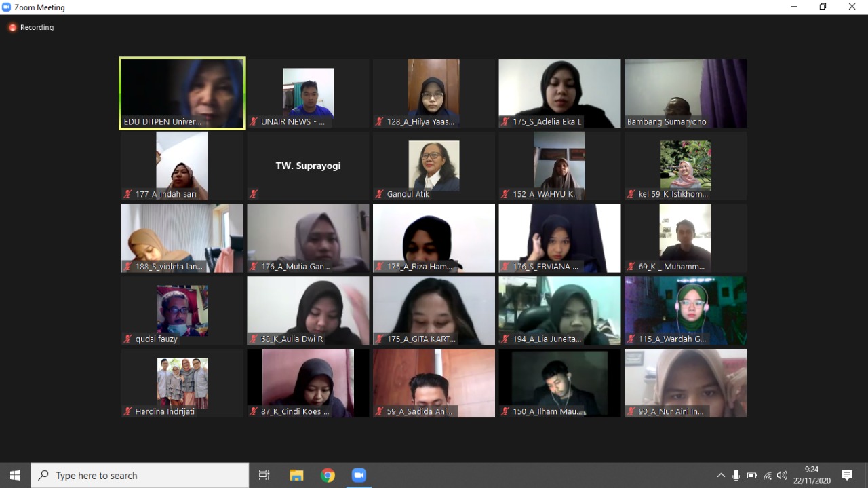Click the battery status icon
This screenshot has width=868, height=488.
(751, 476)
